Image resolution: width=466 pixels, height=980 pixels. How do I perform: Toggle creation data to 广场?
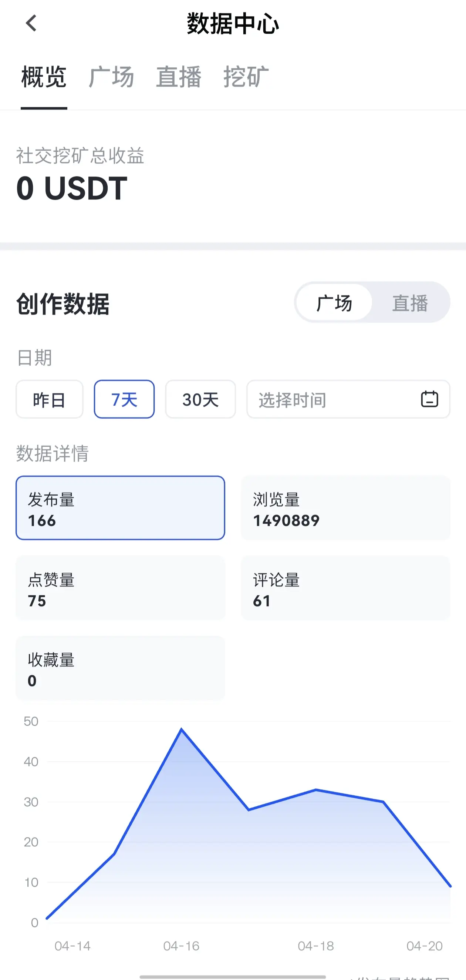334,303
